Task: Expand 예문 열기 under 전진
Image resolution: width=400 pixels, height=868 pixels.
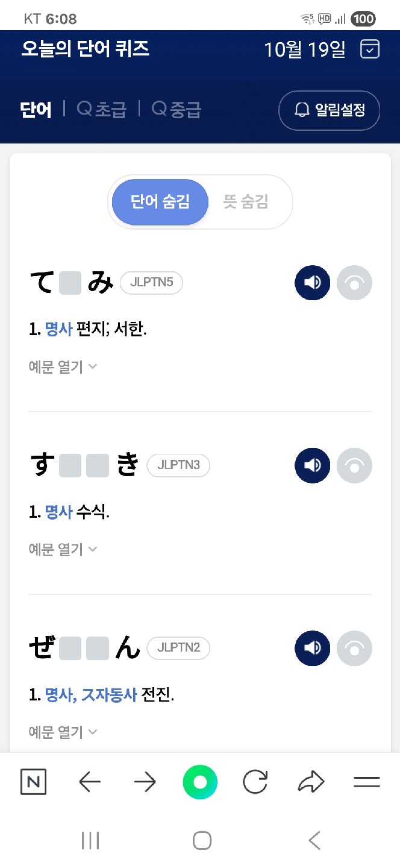Action: pyautogui.click(x=63, y=732)
